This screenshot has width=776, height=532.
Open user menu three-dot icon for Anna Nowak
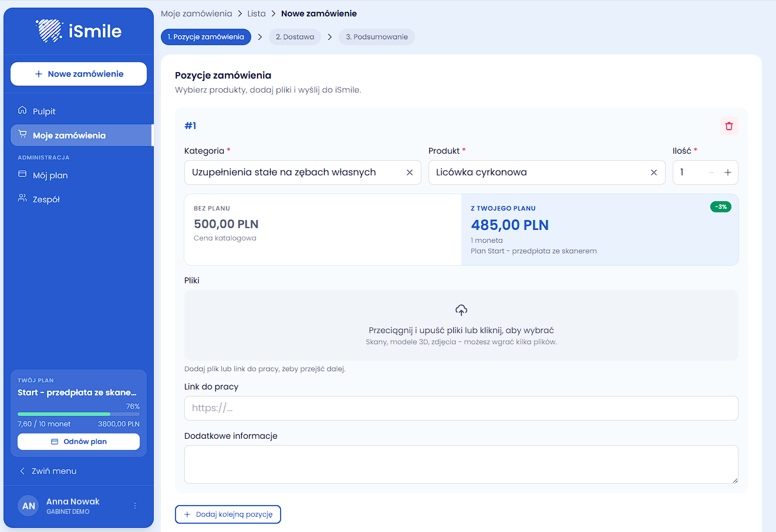135,506
